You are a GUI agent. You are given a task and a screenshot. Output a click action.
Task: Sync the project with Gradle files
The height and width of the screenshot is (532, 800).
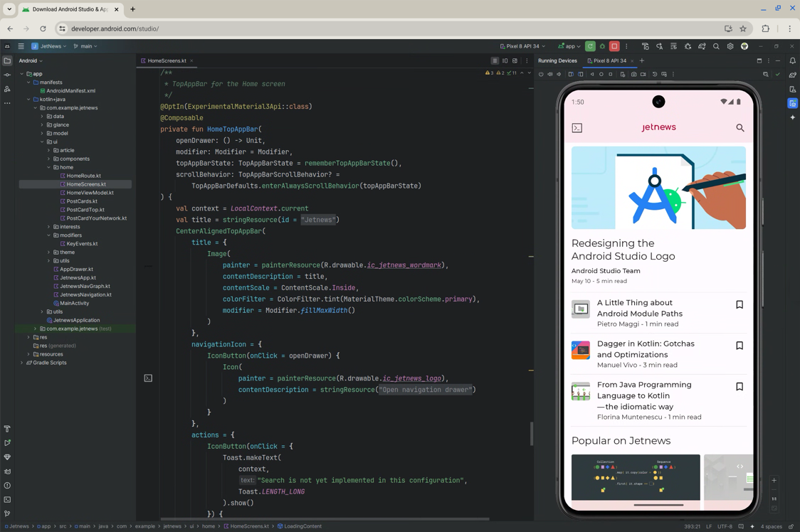point(688,46)
